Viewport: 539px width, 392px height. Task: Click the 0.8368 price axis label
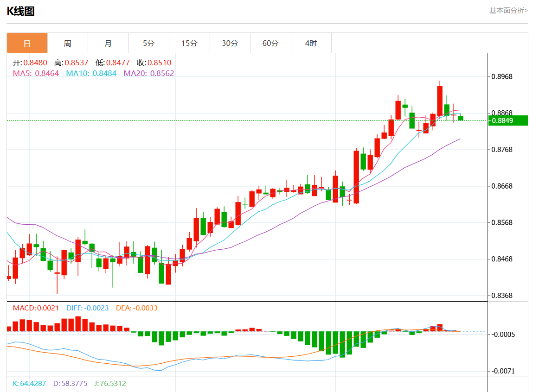click(x=502, y=296)
